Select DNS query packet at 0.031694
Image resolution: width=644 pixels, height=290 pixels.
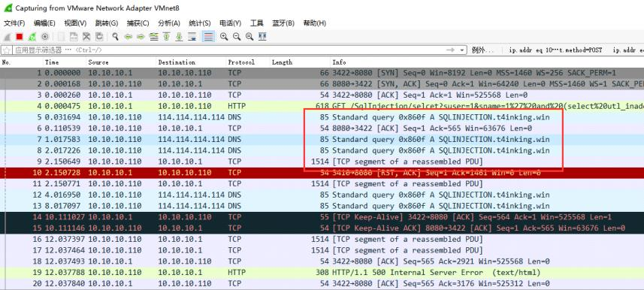pyautogui.click(x=322, y=117)
